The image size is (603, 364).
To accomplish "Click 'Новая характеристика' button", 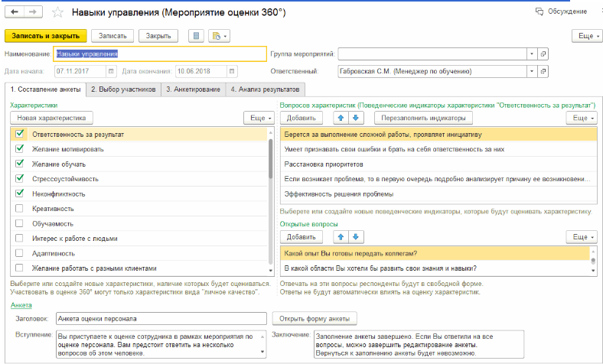I will pyautogui.click(x=51, y=118).
